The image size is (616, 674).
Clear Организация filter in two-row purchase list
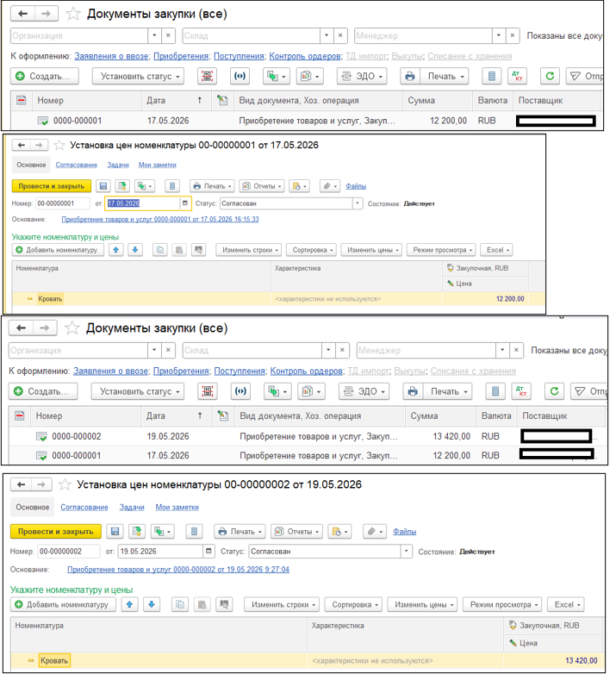tap(168, 350)
